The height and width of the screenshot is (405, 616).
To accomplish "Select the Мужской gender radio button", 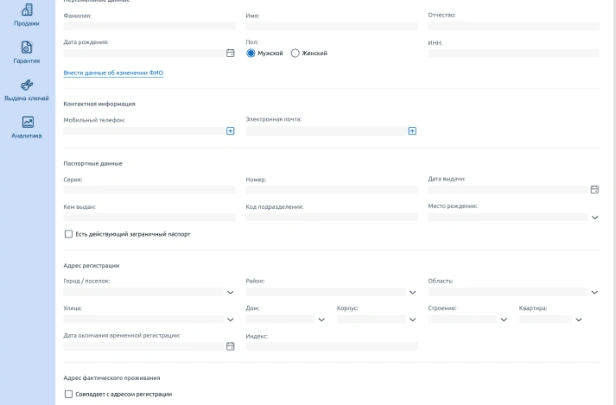I will click(x=251, y=53).
